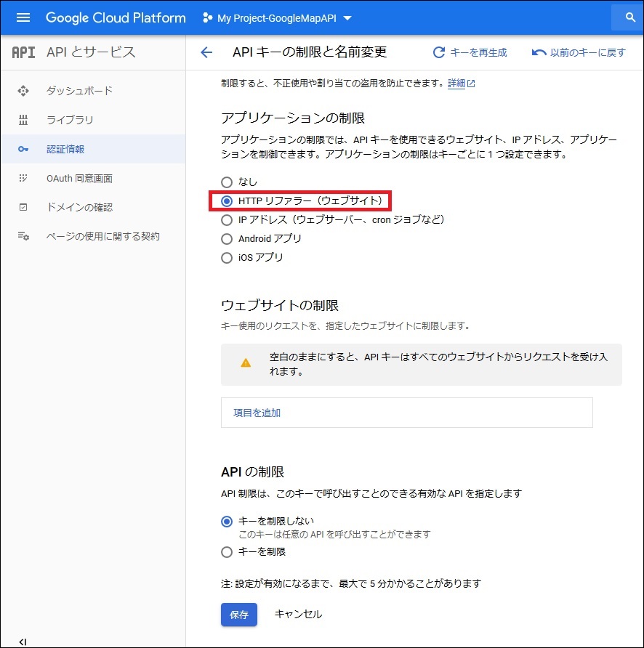The image size is (644, 648).
Task: Open the My Project-GoogleMapAPI project dropdown
Action: coord(277,18)
